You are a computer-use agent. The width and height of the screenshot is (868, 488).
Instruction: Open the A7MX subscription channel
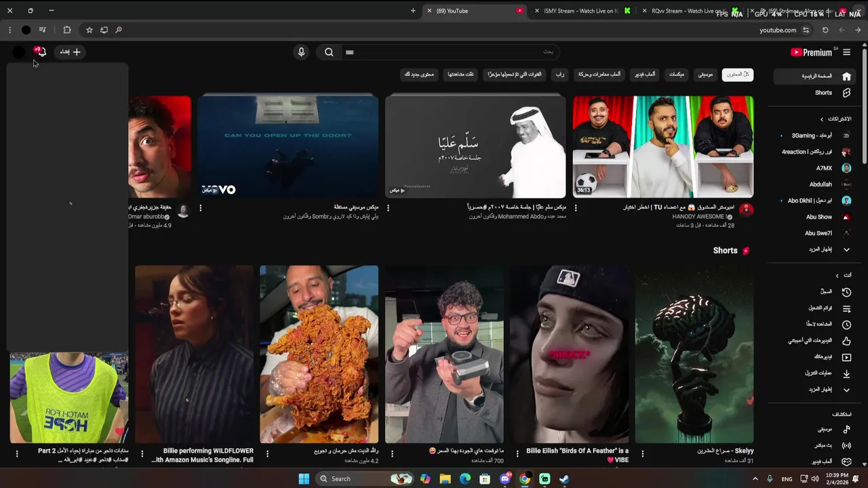point(813,168)
